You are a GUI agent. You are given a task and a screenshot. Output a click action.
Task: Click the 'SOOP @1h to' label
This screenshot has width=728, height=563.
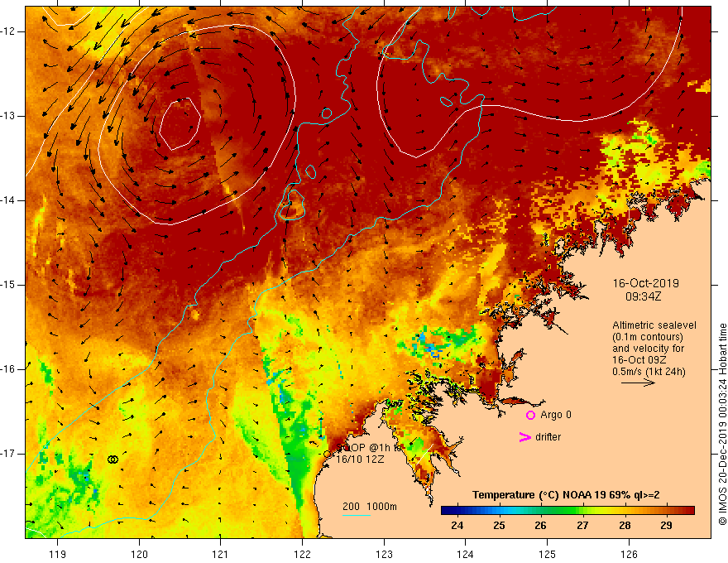[x=370, y=448]
